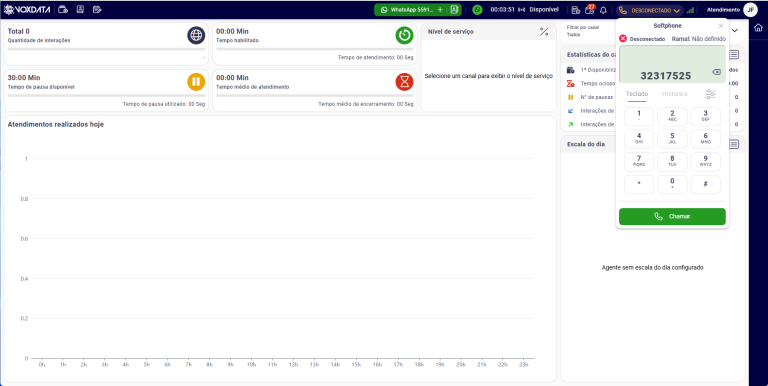Dial digit 5 JKL on the keypad
The width and height of the screenshot is (768, 386).
672,139
